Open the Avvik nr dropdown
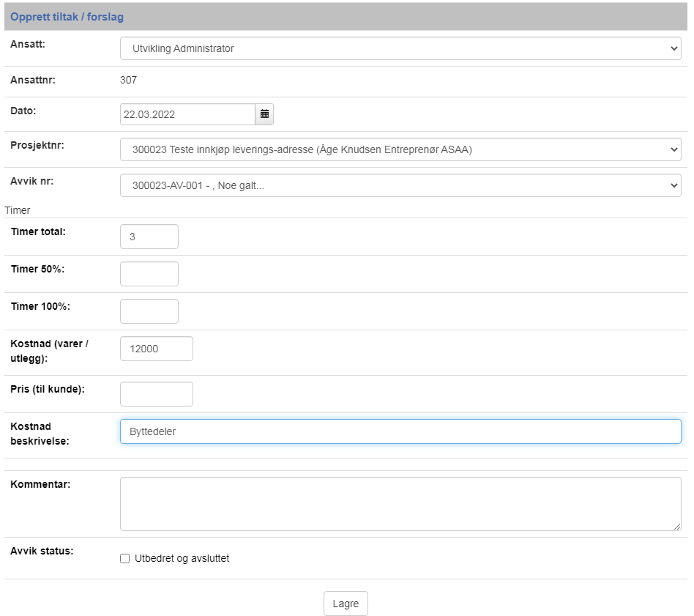The image size is (694, 616). (400, 185)
